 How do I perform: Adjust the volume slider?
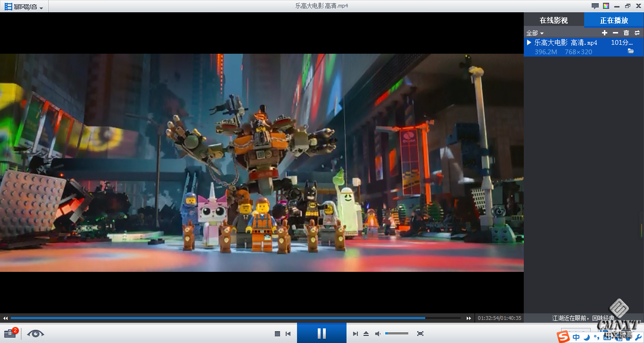[396, 334]
